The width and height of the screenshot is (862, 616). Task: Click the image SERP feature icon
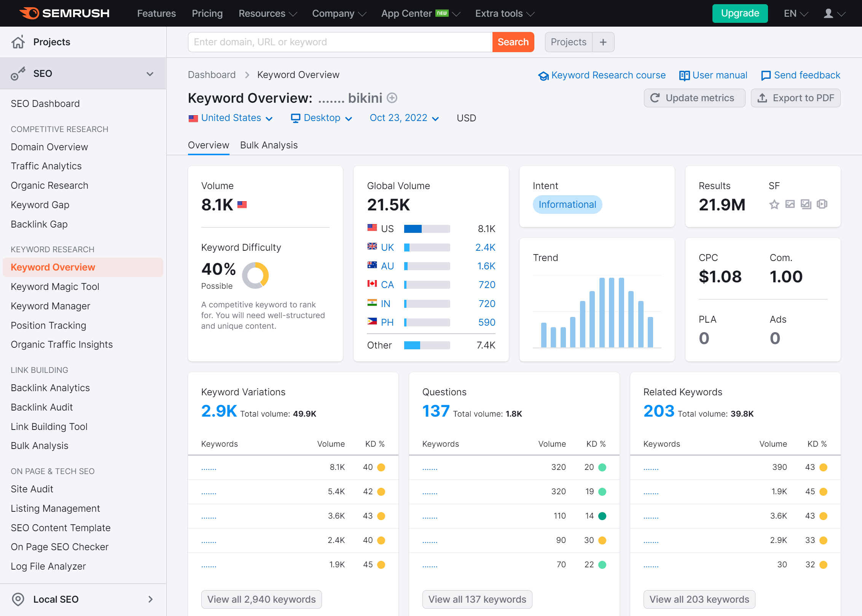[x=790, y=204]
